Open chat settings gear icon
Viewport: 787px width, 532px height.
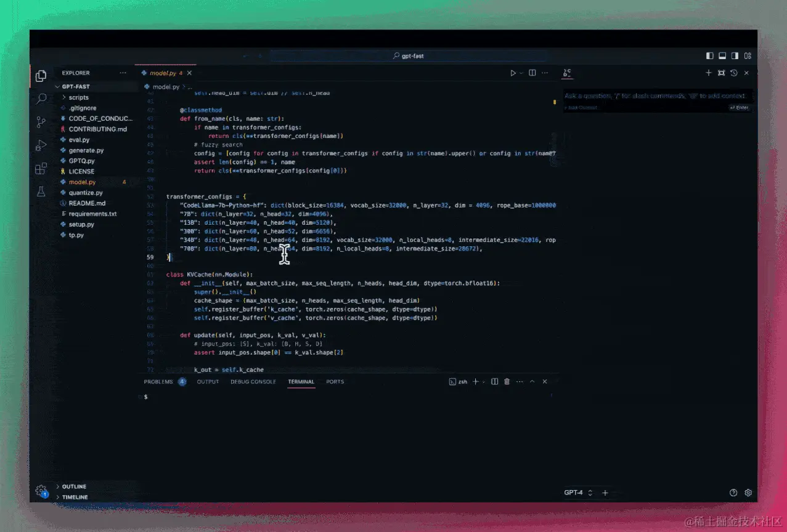748,493
